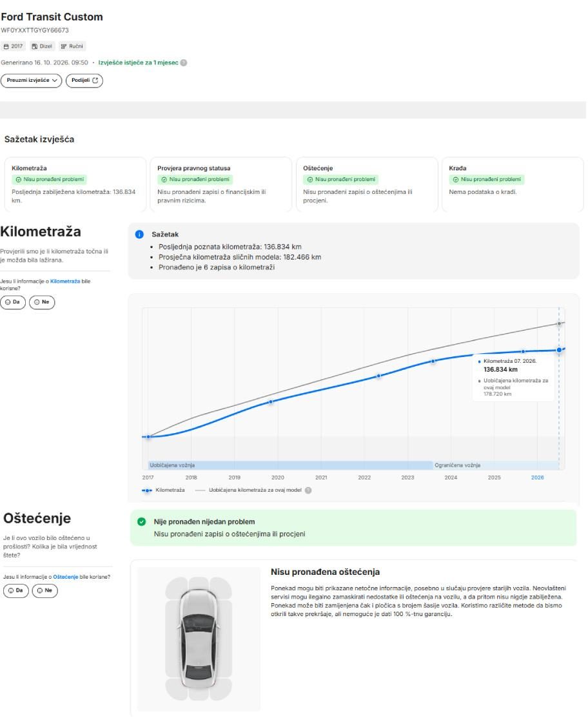Click help icon next to chart legend
This screenshot has width=588, height=725.
coord(308,490)
